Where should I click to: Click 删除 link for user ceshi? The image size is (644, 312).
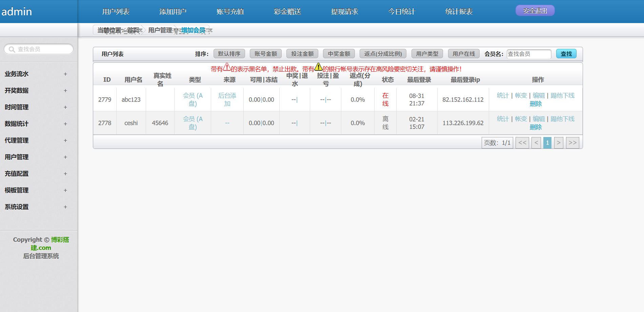[536, 127]
